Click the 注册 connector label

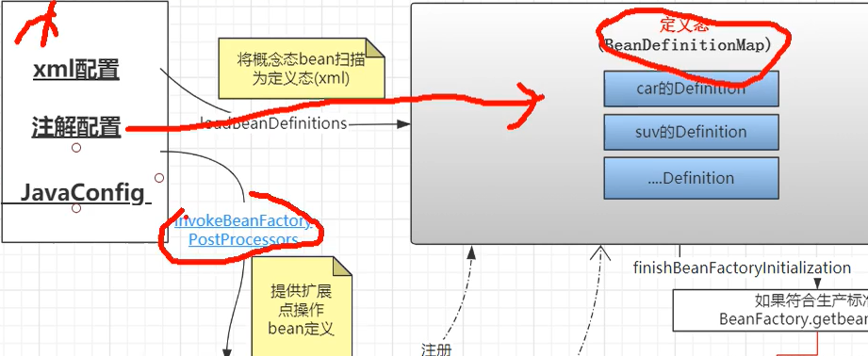tap(436, 349)
